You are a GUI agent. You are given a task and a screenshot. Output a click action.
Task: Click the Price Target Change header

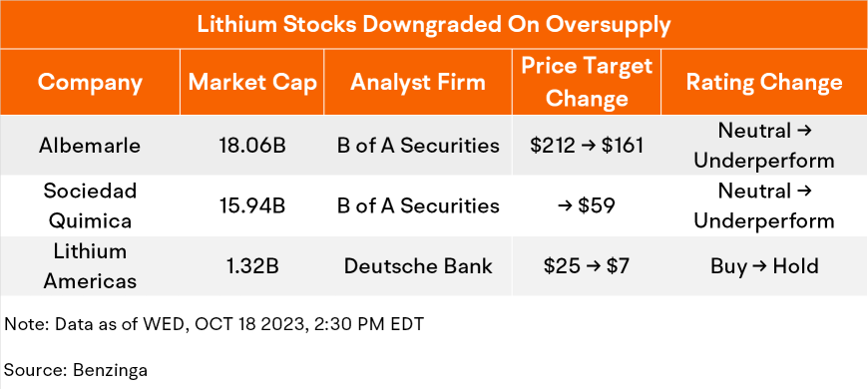coord(587,83)
